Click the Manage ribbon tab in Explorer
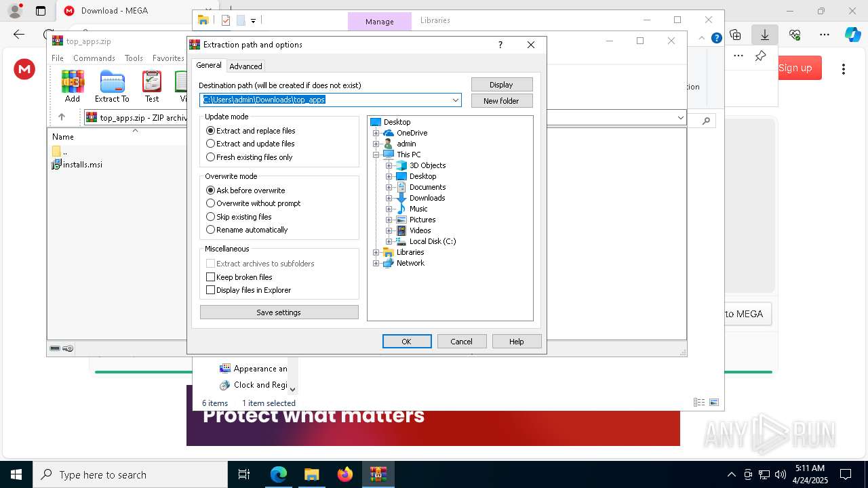 (380, 21)
